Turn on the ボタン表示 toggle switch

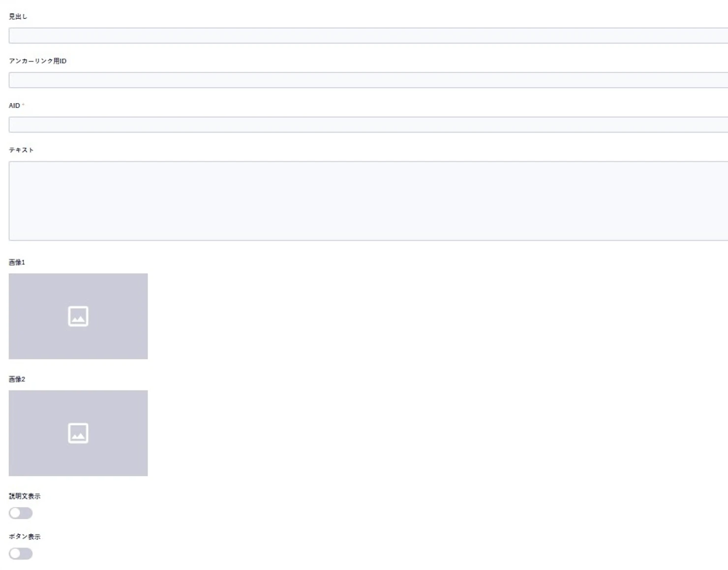pyautogui.click(x=21, y=553)
